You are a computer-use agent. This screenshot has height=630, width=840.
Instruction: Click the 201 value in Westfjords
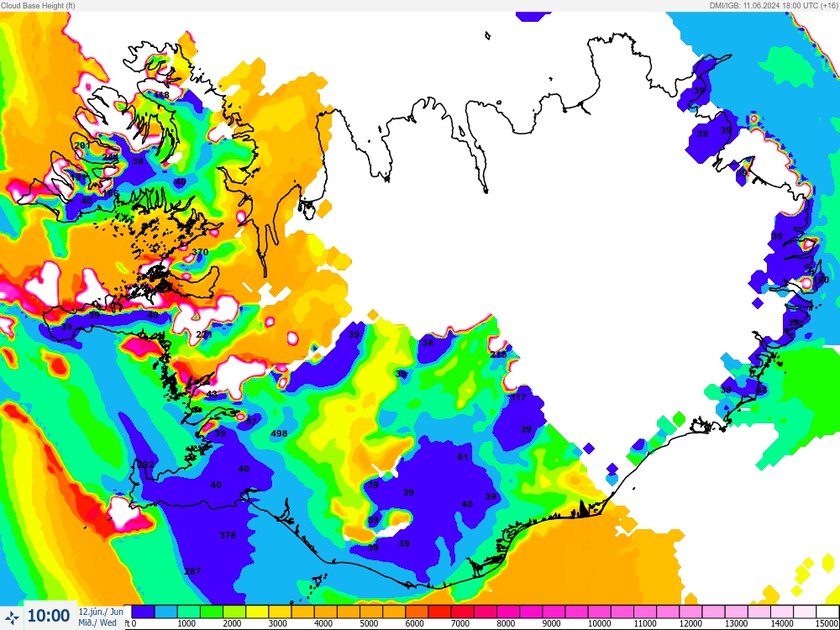click(x=82, y=145)
